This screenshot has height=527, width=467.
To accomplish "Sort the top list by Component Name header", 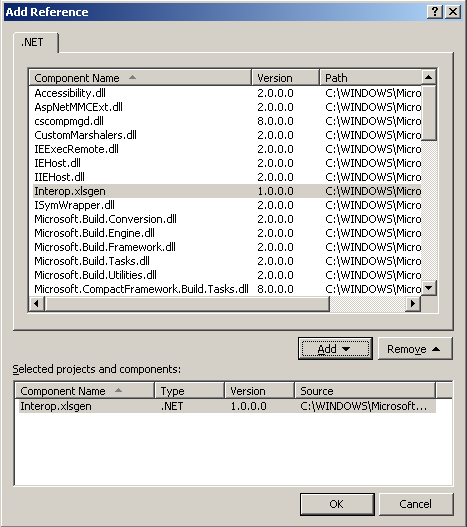I will point(140,78).
